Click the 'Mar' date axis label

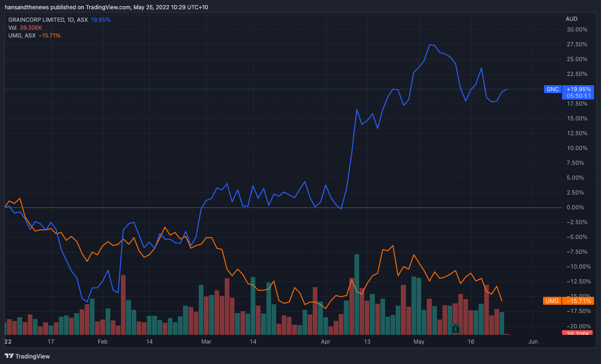point(206,342)
